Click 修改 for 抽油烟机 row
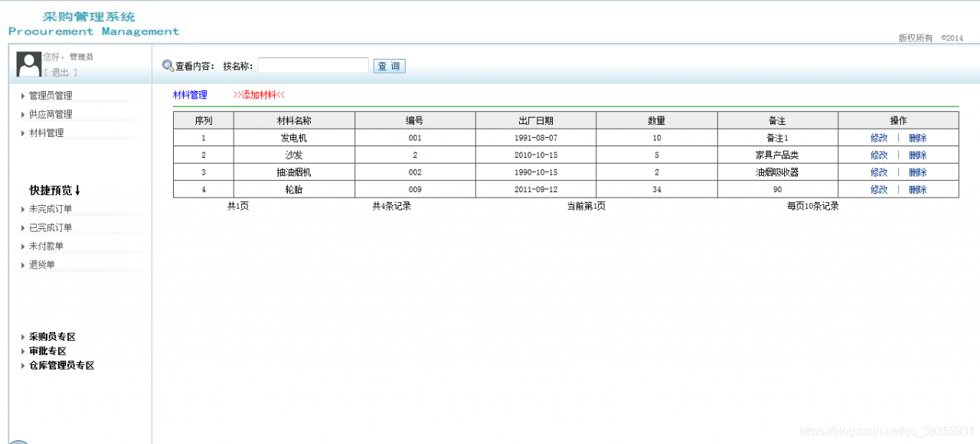The height and width of the screenshot is (444, 980). [879, 172]
